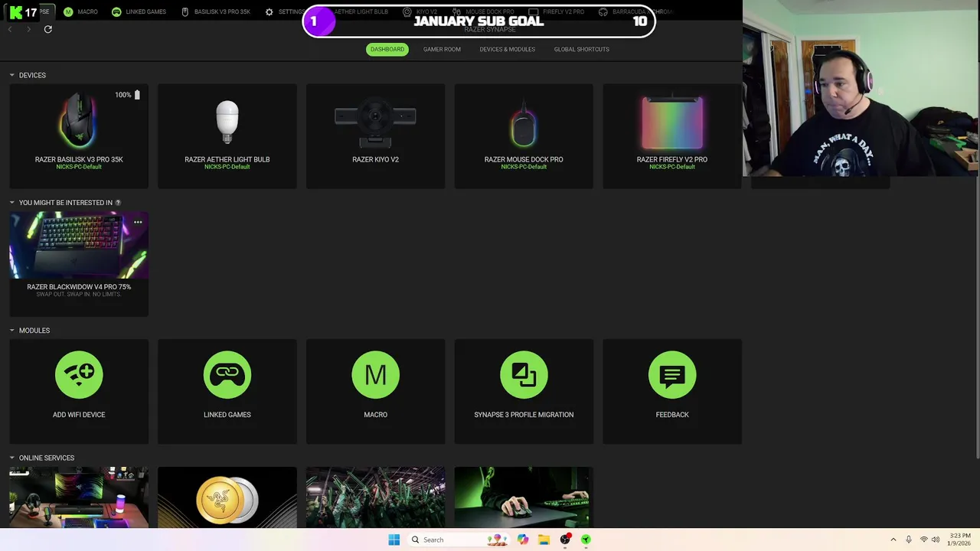Viewport: 980px width, 551px height.
Task: Open the clock showing 3:23 PM
Action: click(x=959, y=540)
